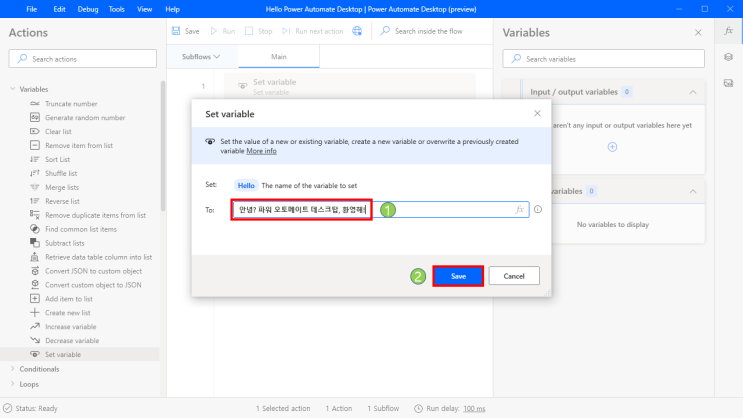The width and height of the screenshot is (743, 418).
Task: Click the Sort List action icon
Action: pyautogui.click(x=35, y=159)
